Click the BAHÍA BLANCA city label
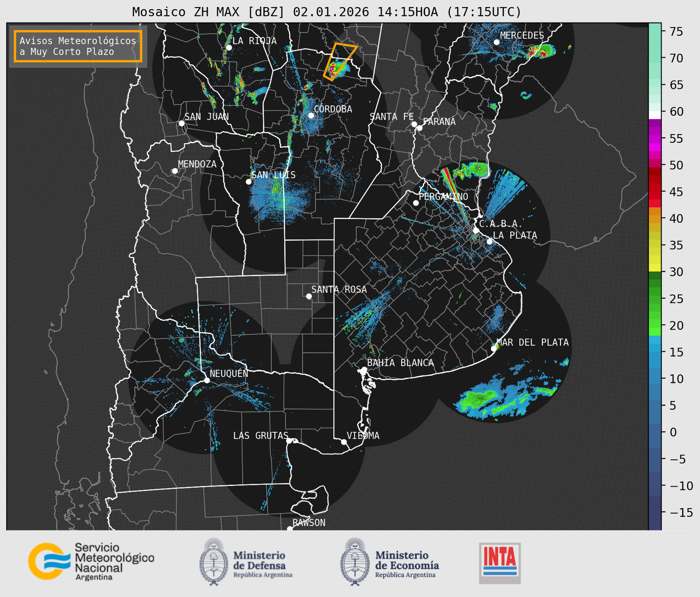700x597 pixels. (400, 363)
